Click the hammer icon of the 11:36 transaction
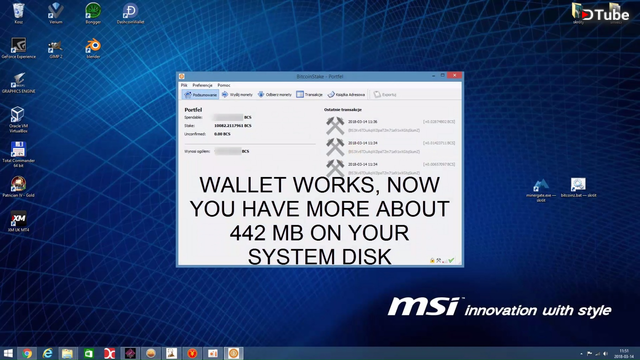This screenshot has width=640, height=360. click(x=335, y=126)
